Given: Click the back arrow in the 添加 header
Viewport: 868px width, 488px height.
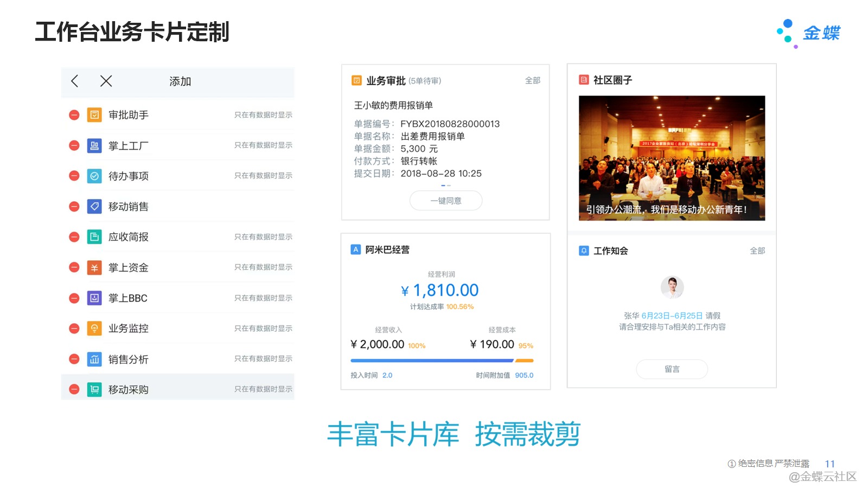Looking at the screenshot, I should [75, 81].
